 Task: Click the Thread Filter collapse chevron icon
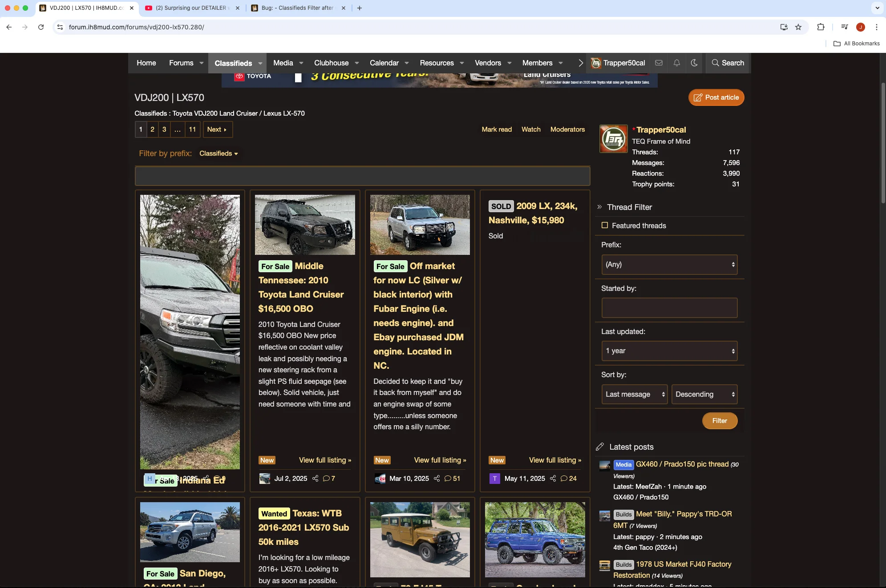pyautogui.click(x=599, y=207)
